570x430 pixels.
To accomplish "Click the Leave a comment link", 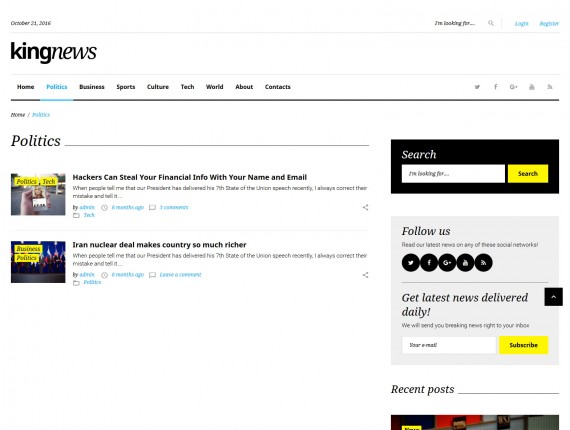I will point(180,275).
